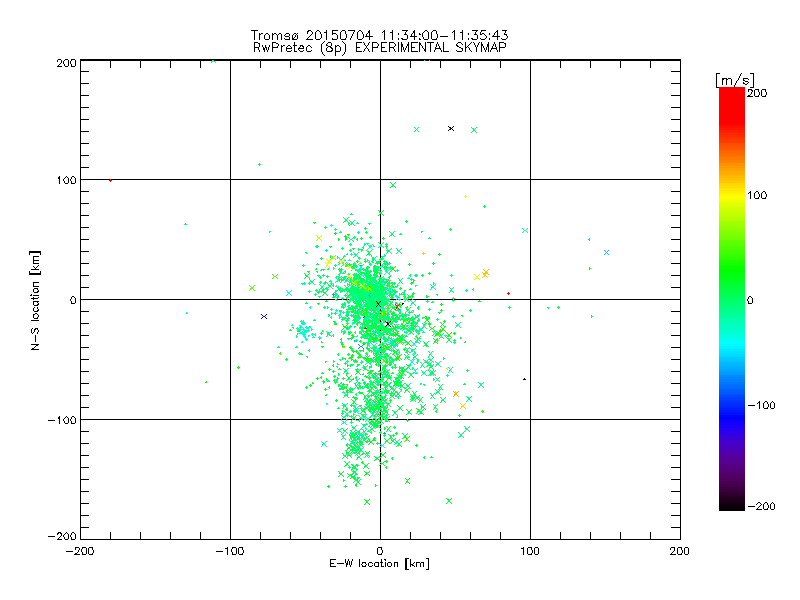Click the red dot at the far left on the 100 line
This screenshot has width=800, height=600.
(x=110, y=180)
